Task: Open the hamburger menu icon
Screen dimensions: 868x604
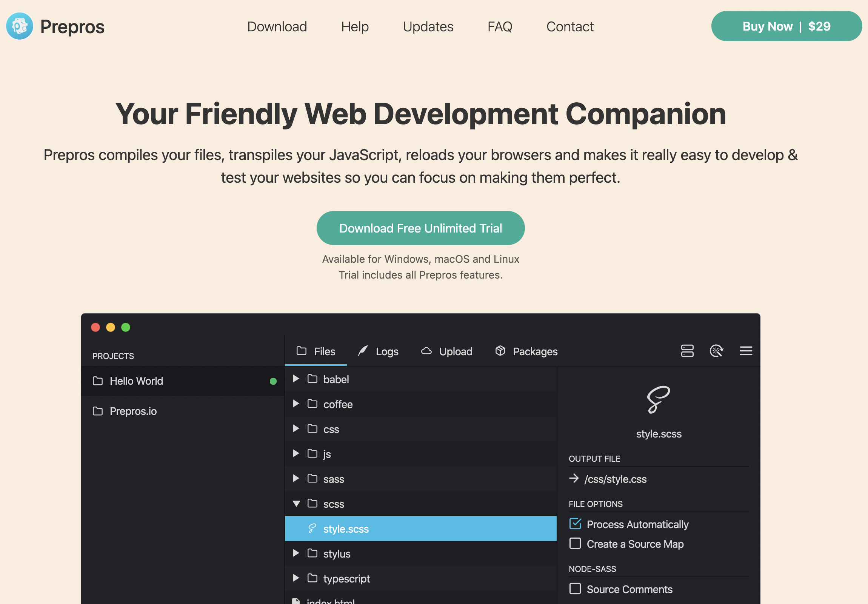Action: click(x=745, y=351)
